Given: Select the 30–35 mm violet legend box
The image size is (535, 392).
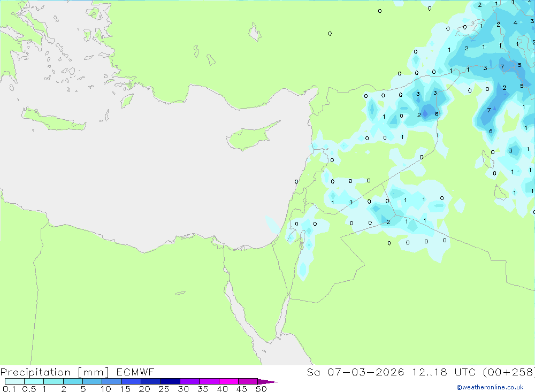Looking at the screenshot, I should coord(190,381).
